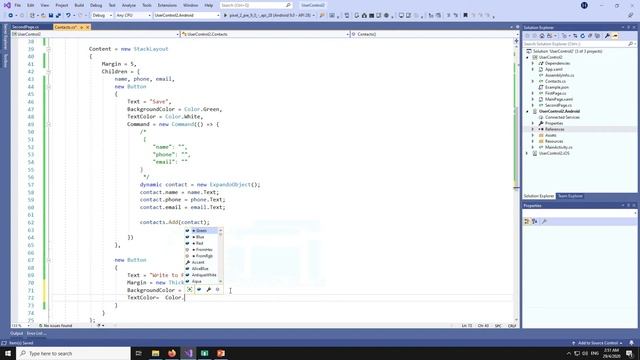The width and height of the screenshot is (640, 360).
Task: Toggle pin on Contacts.cs tab
Action: click(x=81, y=27)
